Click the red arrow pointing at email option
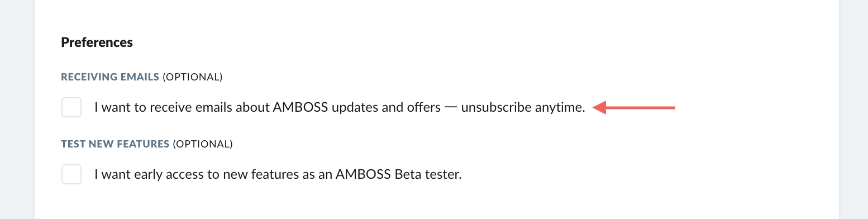Screen dimensions: 868x219 tap(634, 107)
